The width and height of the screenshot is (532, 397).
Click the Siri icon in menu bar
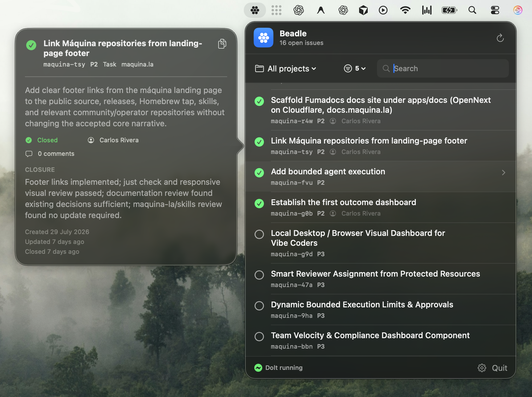click(x=518, y=10)
